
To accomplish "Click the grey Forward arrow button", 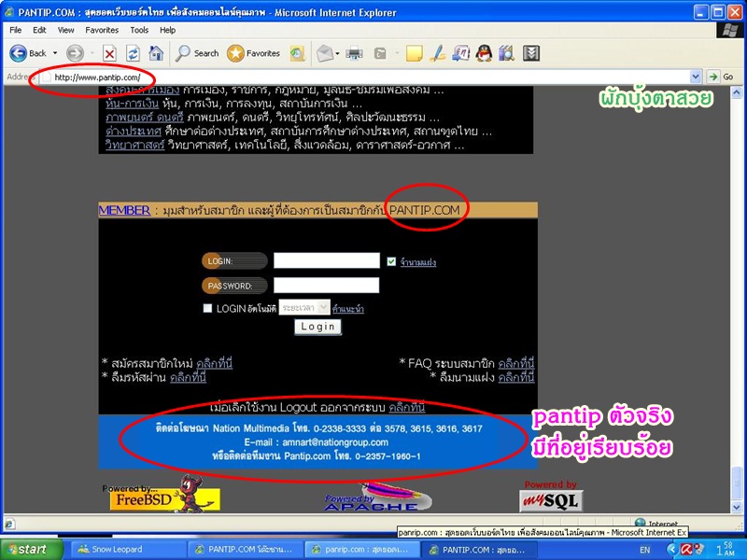I will coord(75,53).
